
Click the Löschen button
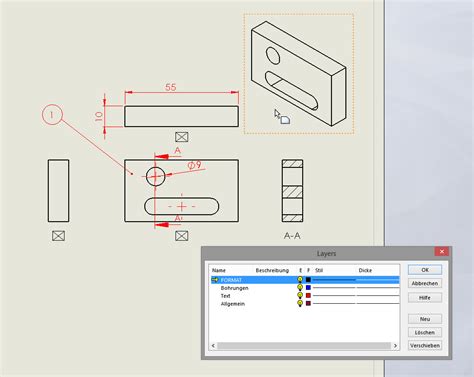425,332
